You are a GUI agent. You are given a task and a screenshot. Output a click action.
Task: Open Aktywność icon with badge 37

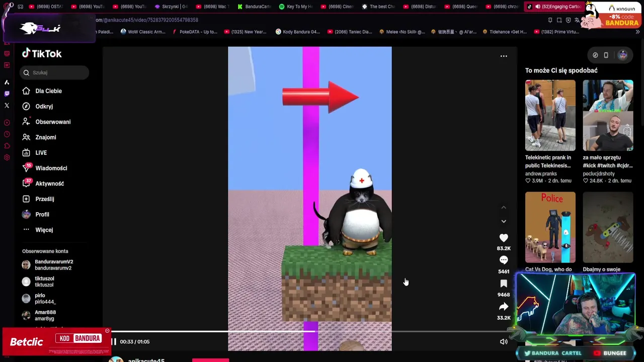coord(26,184)
